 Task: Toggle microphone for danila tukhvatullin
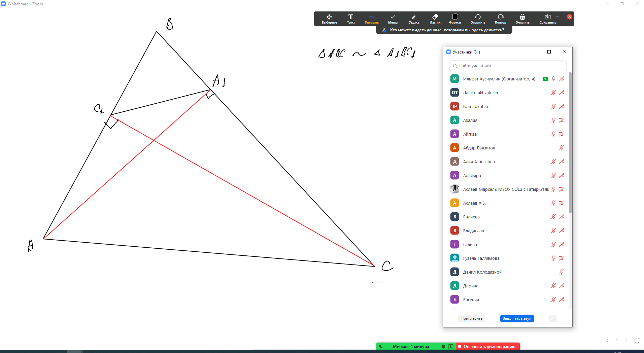553,93
